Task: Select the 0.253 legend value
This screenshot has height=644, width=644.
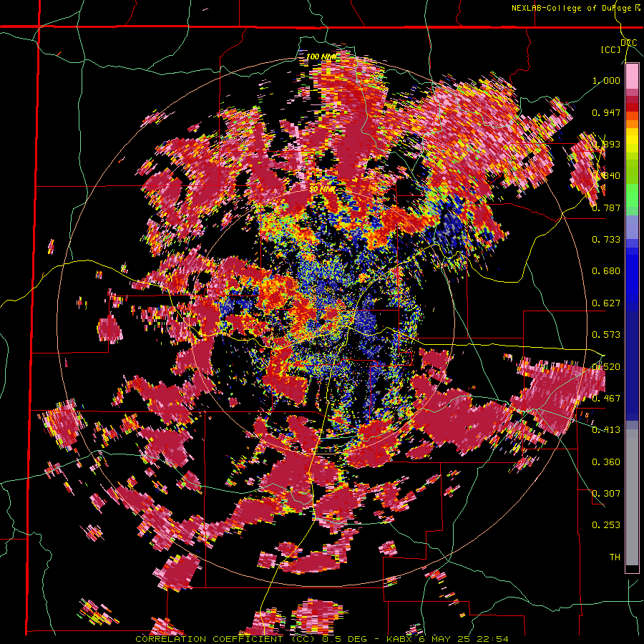Action: click(x=606, y=525)
